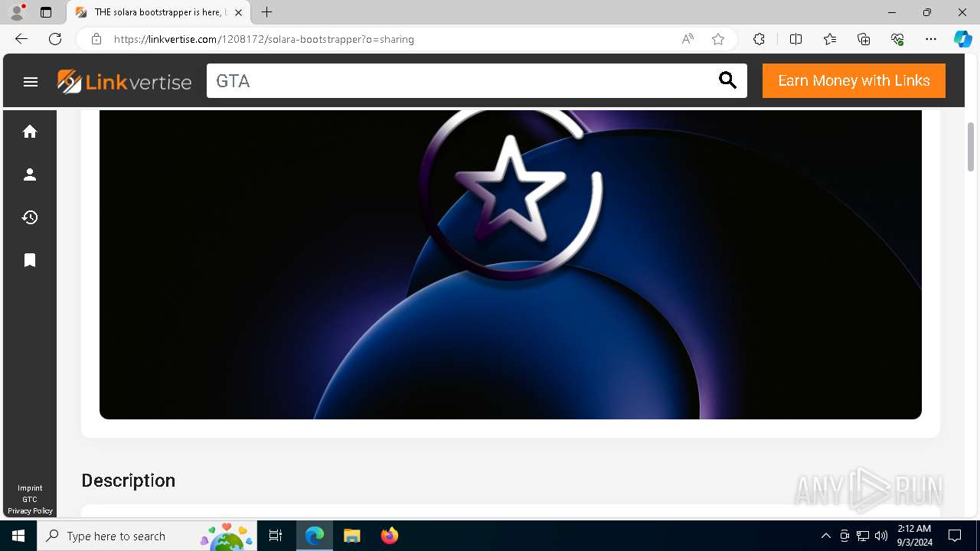Close the solara bootstrapper tab
This screenshot has width=980, height=551.
tap(239, 12)
